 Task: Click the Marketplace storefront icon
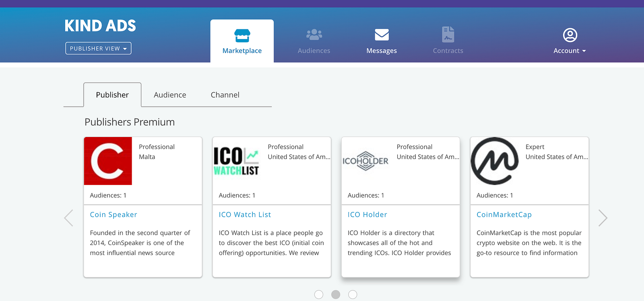pos(242,35)
